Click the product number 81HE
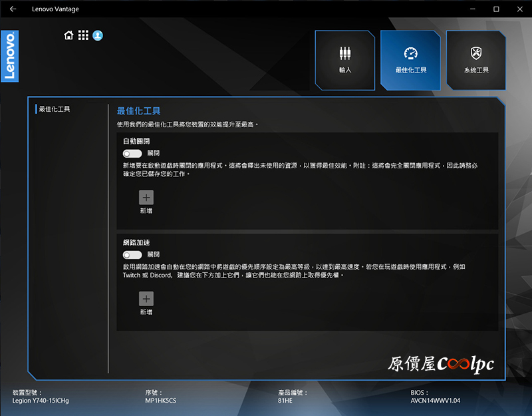The image size is (532, 416). [x=285, y=401]
